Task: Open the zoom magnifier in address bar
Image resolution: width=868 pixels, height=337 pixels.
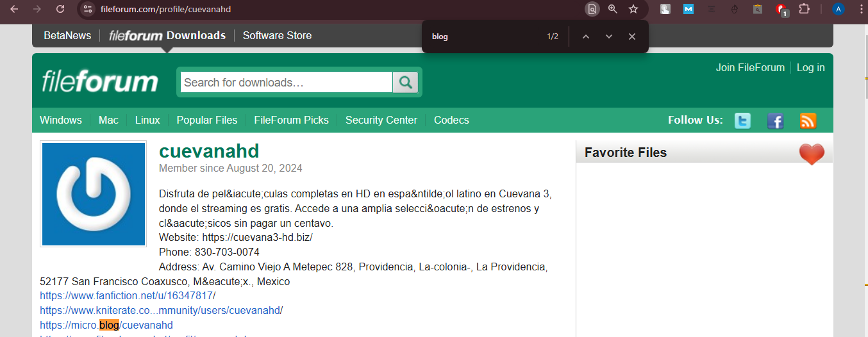Action: click(613, 9)
